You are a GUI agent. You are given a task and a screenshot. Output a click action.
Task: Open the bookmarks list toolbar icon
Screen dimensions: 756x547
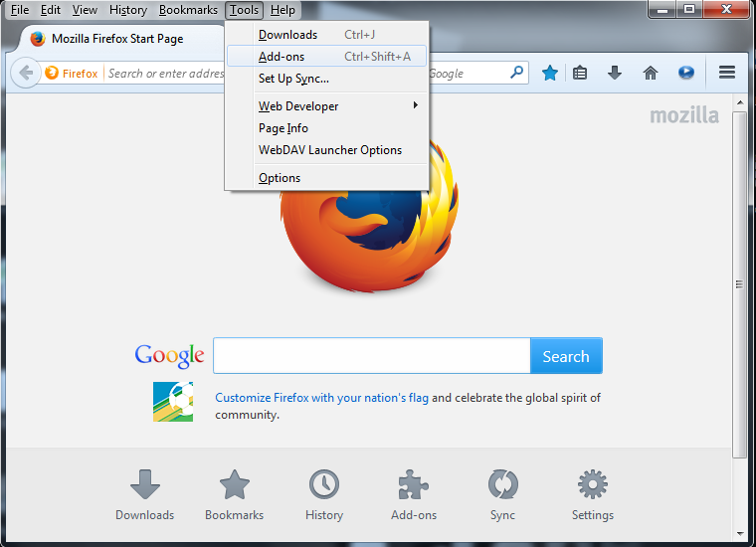pos(581,73)
